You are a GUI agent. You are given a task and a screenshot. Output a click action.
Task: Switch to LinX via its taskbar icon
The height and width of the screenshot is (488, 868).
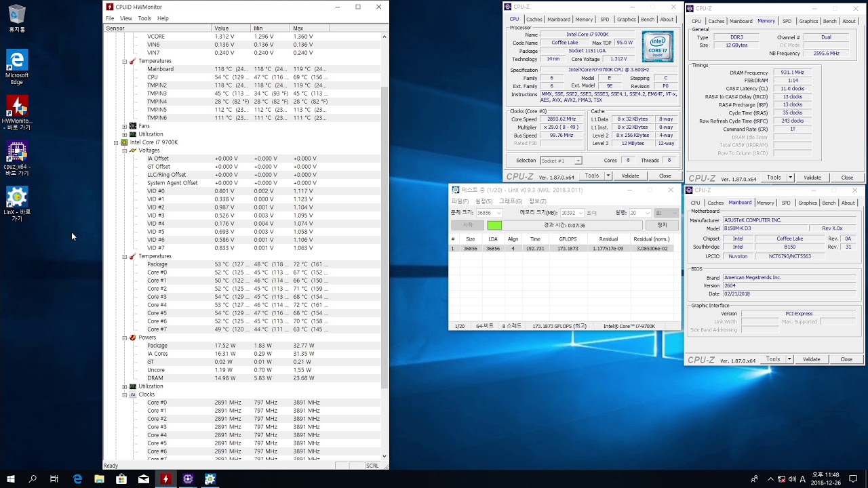coord(210,479)
